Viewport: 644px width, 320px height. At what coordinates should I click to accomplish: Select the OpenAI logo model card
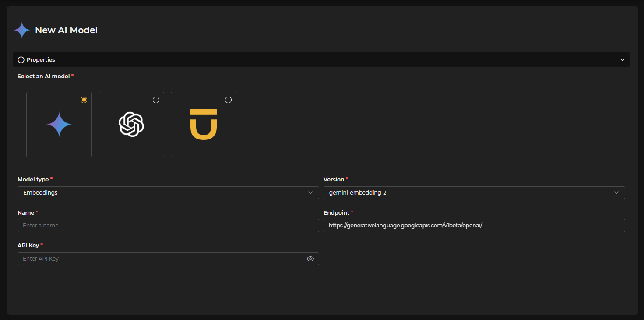(x=131, y=125)
